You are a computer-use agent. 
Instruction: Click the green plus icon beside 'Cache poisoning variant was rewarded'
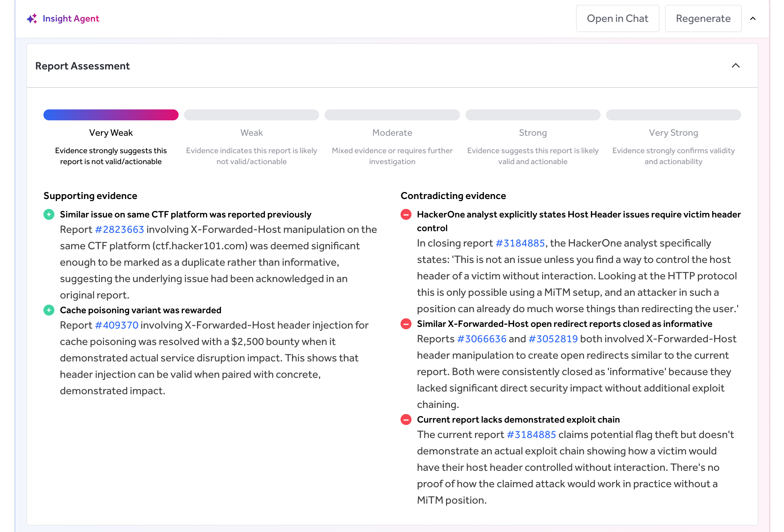(x=49, y=310)
